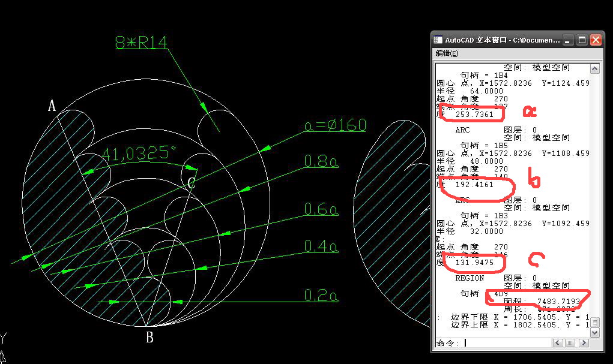613x364 pixels.
Task: Click the REGION entry in the text log
Action: pos(470,278)
